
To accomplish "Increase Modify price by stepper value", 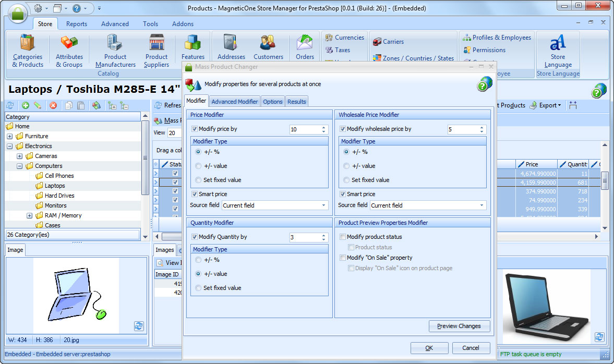I will coord(323,127).
